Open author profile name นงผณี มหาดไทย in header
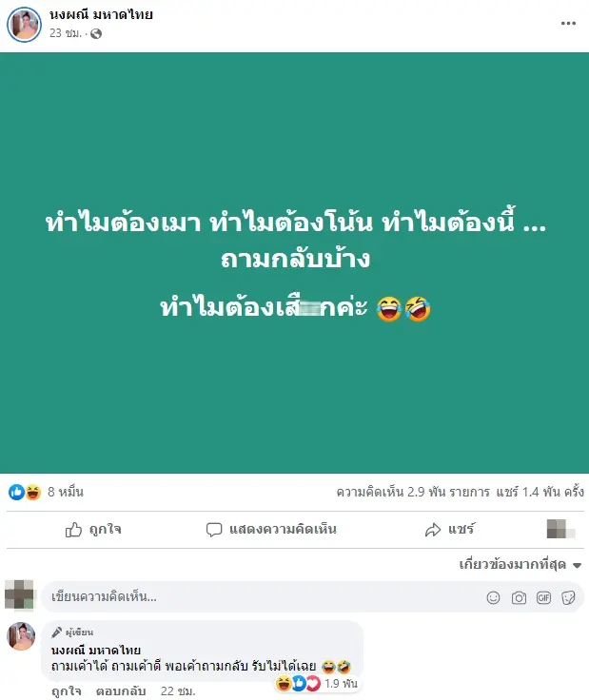 [102, 14]
